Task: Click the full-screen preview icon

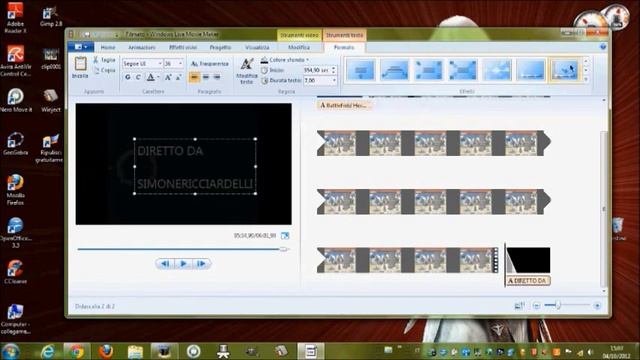Action: (x=285, y=236)
